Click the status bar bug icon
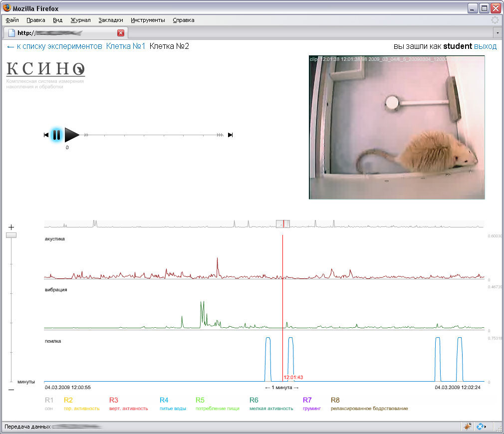The height and width of the screenshot is (434, 504). coord(468,427)
